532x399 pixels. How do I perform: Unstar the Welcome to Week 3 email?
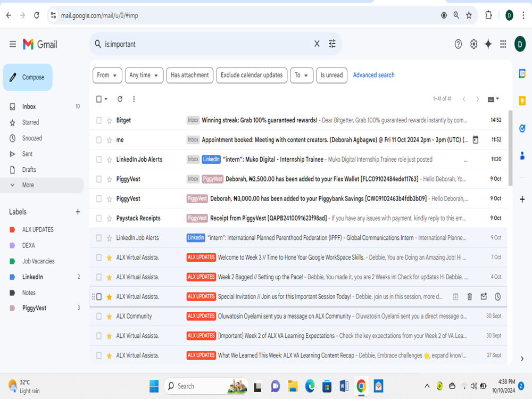(x=109, y=257)
